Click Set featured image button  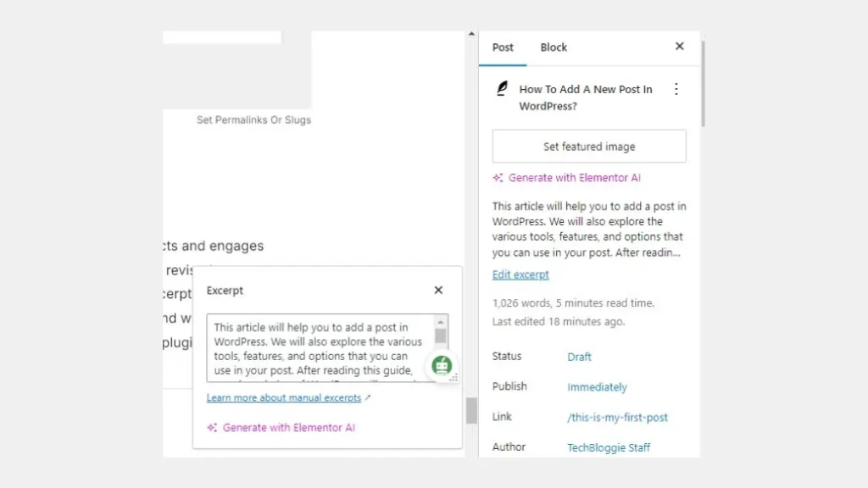tap(589, 147)
